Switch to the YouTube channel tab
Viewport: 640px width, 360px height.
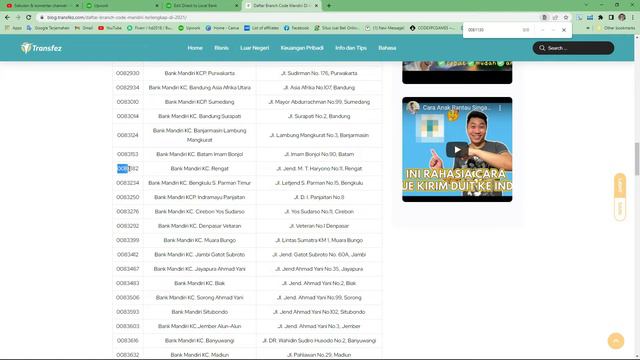[x=41, y=6]
